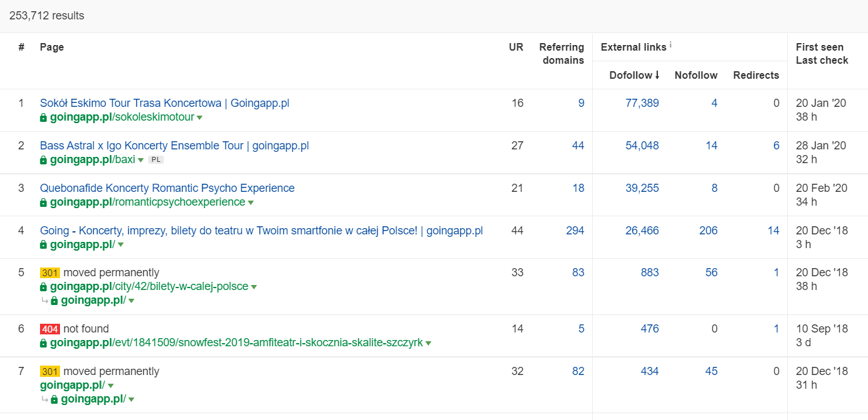Image resolution: width=868 pixels, height=420 pixels.
Task: Click the 77,389 dofollow links count
Action: pyautogui.click(x=642, y=103)
